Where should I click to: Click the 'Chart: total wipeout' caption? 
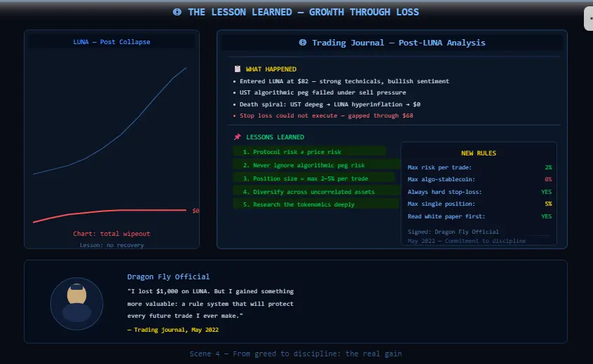coord(111,234)
